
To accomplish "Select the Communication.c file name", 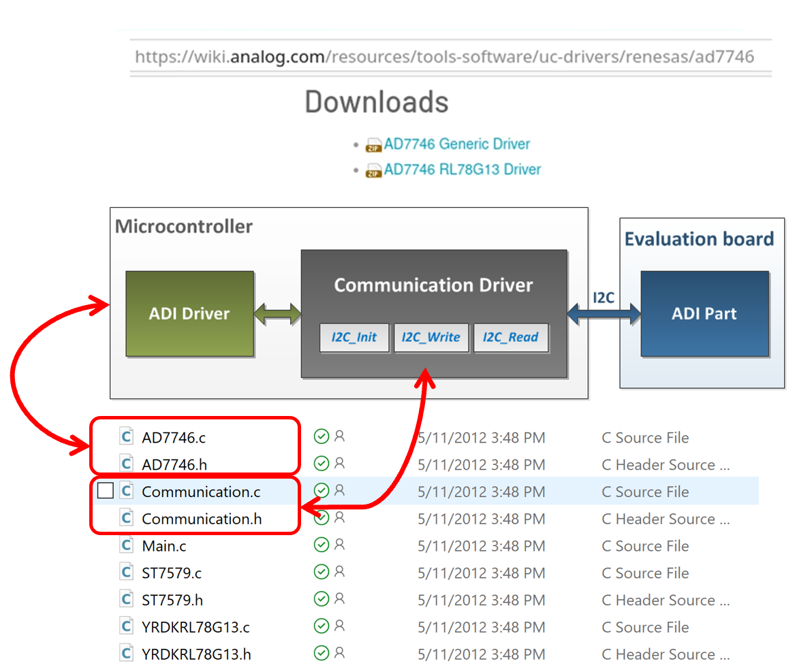I will tap(200, 491).
